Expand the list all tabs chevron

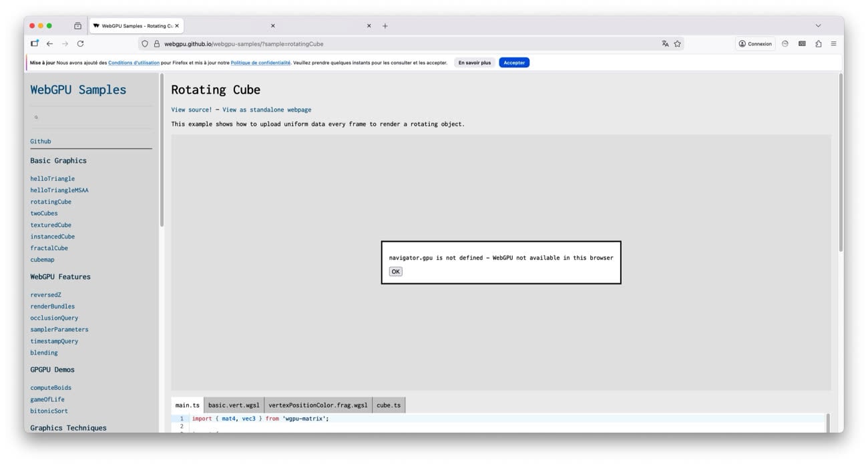point(818,26)
